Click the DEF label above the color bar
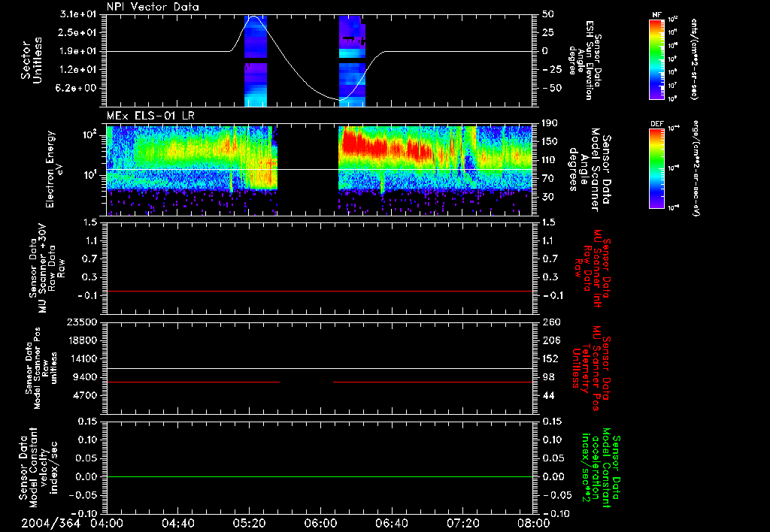770x532 pixels. click(657, 125)
